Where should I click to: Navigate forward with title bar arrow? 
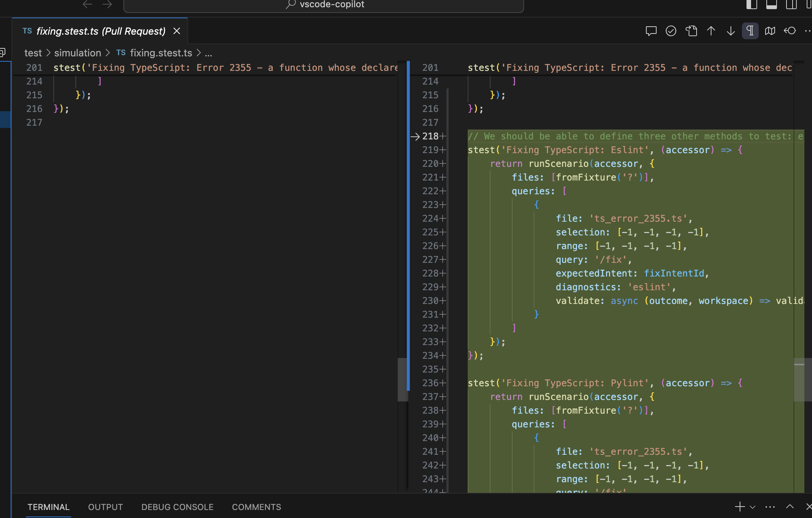(107, 5)
